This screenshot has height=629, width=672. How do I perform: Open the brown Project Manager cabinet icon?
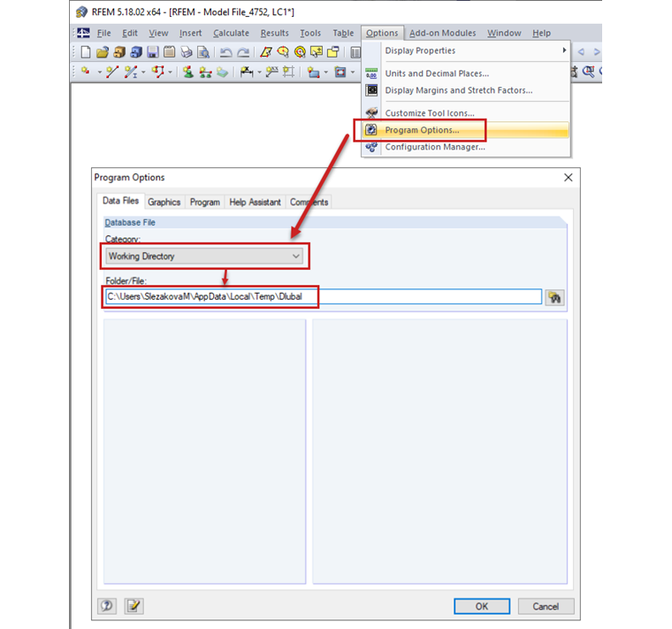coord(119,52)
